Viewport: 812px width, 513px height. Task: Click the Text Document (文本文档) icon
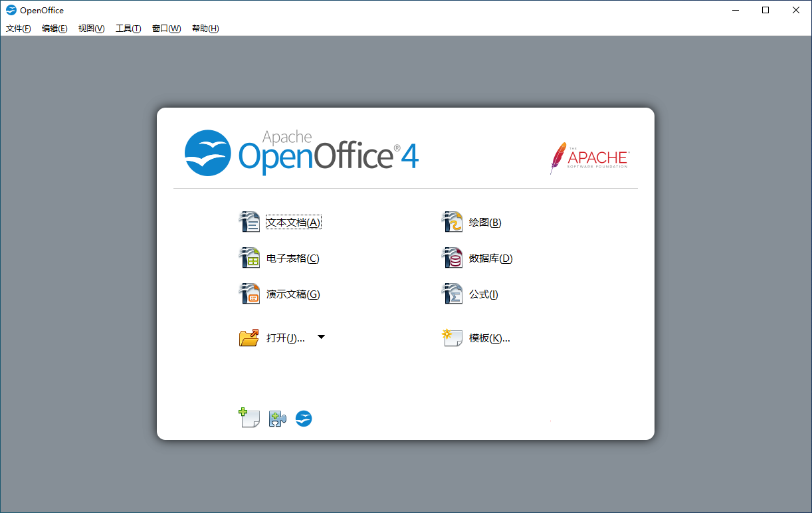coord(249,222)
